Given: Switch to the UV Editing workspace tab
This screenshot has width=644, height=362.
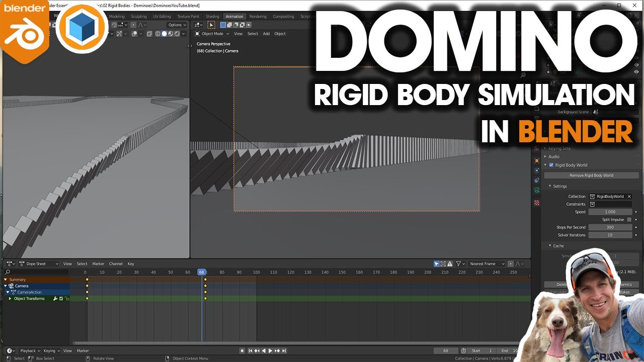Looking at the screenshot, I should click(161, 16).
